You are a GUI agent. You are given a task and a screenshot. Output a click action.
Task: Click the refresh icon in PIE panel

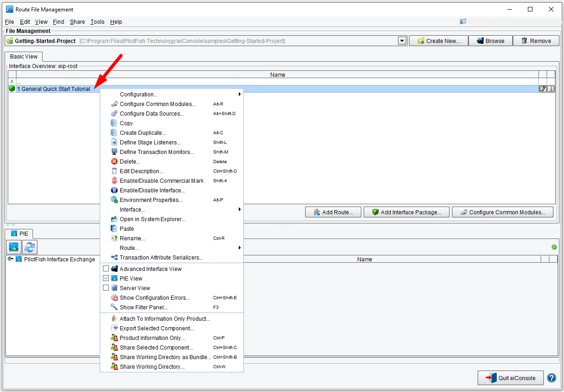click(x=30, y=247)
